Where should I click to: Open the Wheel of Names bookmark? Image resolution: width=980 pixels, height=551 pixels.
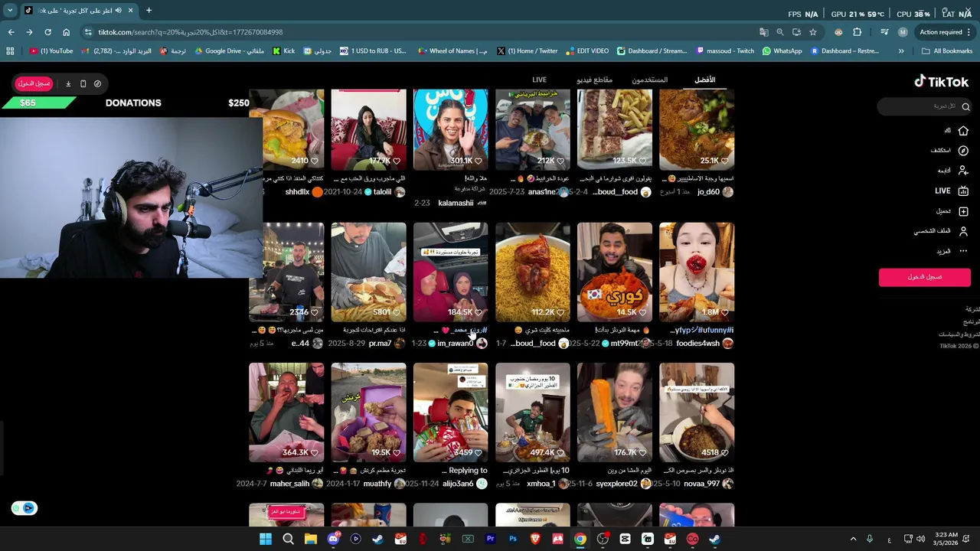pyautogui.click(x=452, y=51)
